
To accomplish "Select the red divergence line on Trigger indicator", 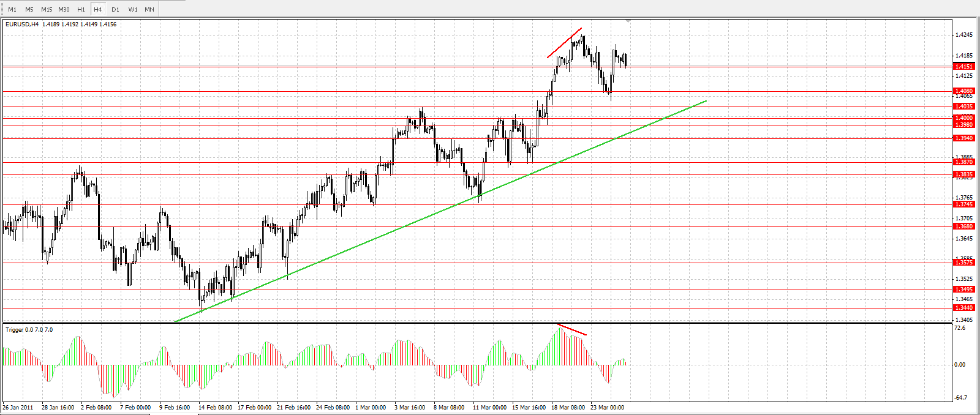I will [x=572, y=329].
